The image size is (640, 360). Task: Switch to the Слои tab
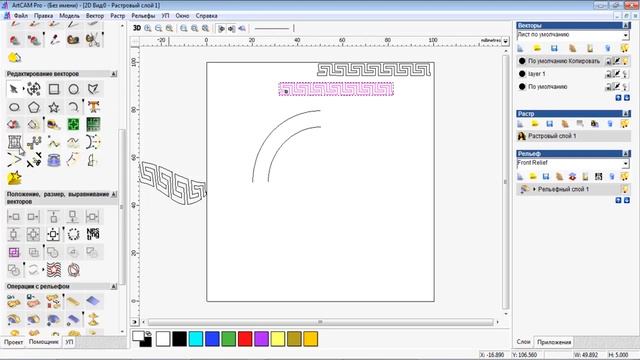[523, 342]
